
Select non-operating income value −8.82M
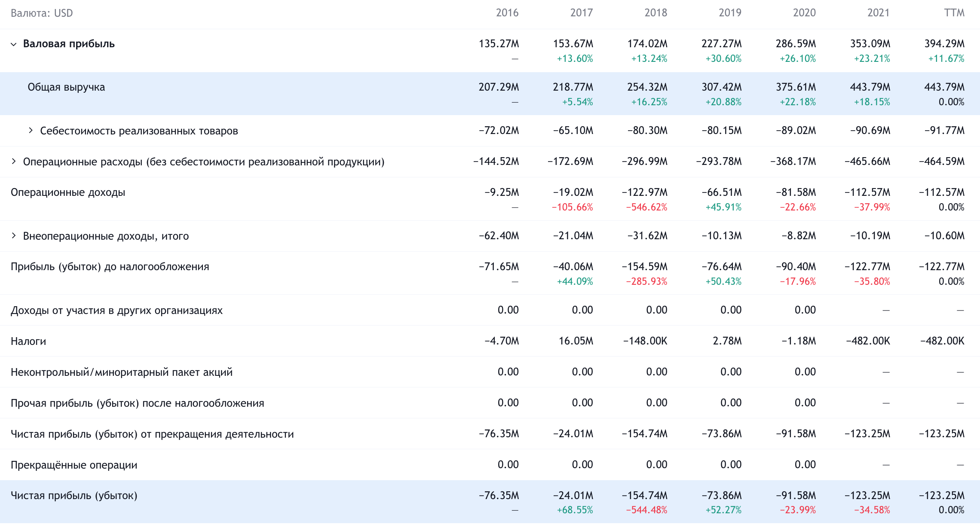point(799,236)
